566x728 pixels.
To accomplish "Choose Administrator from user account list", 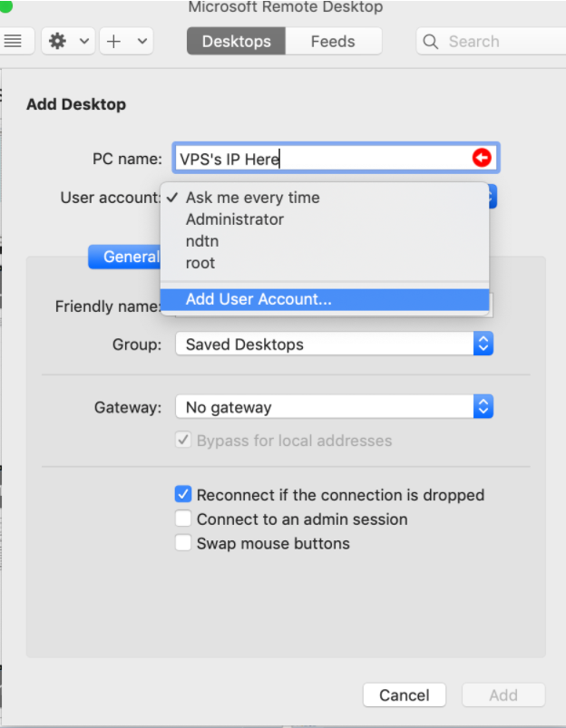I will (235, 219).
